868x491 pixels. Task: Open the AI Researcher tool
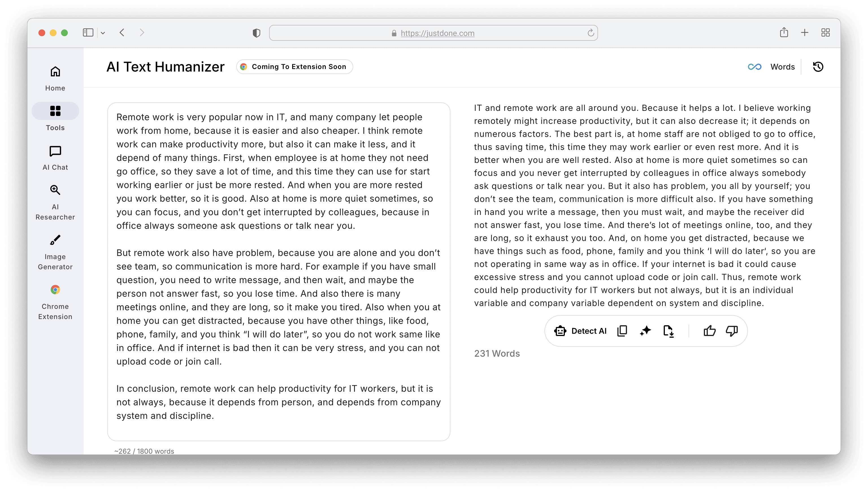(x=55, y=202)
